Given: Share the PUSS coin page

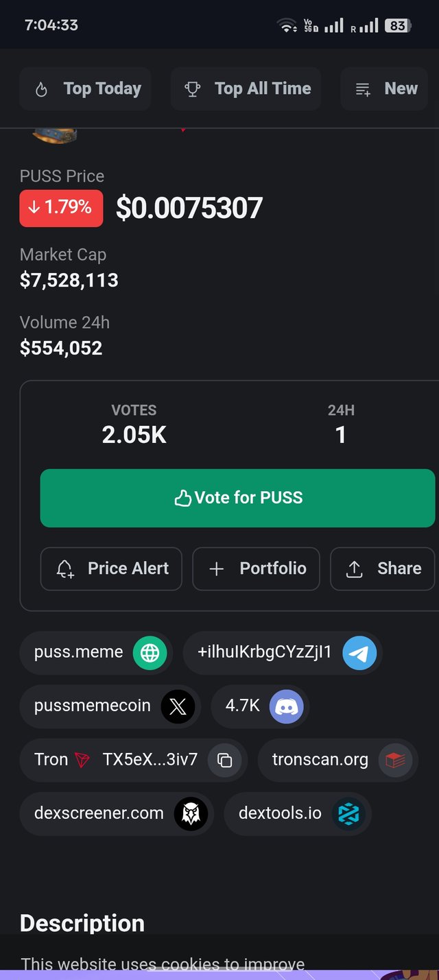Looking at the screenshot, I should pyautogui.click(x=383, y=569).
